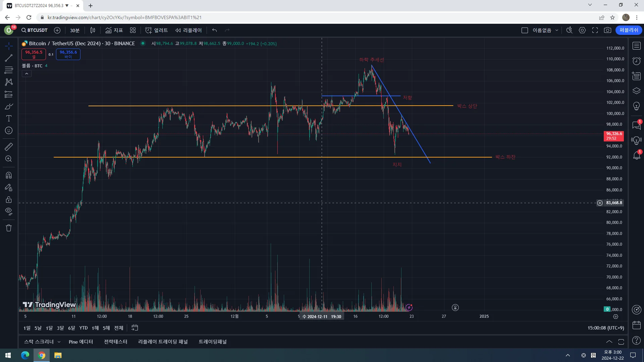Click the 퍼블리쉬 button
Screen dimensions: 644x362
tap(629, 30)
